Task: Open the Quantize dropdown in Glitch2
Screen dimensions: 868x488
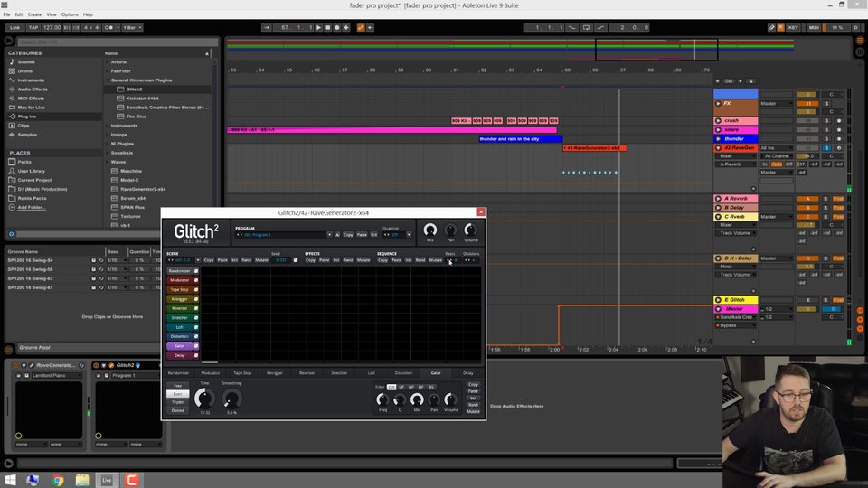Action: [x=409, y=235]
